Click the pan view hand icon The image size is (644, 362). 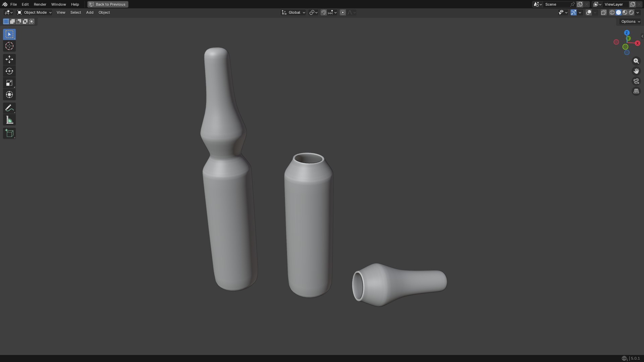point(636,71)
